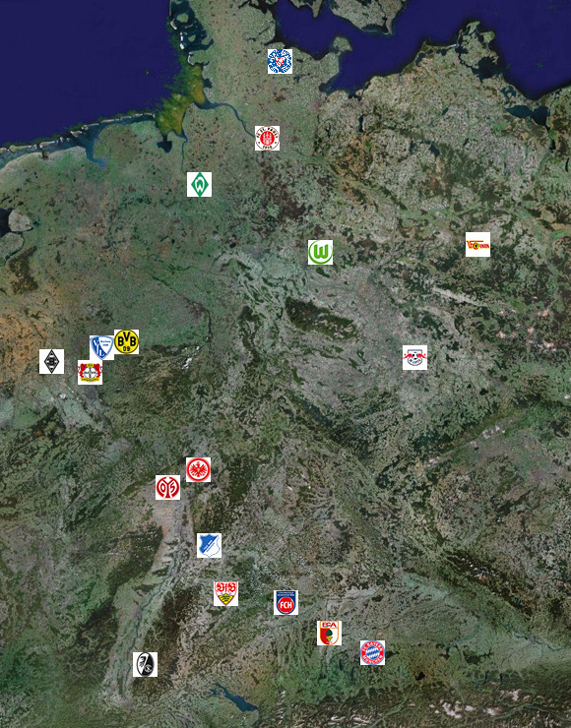
Task: Click the Werder Bremen green diamond logo
Action: click(199, 184)
